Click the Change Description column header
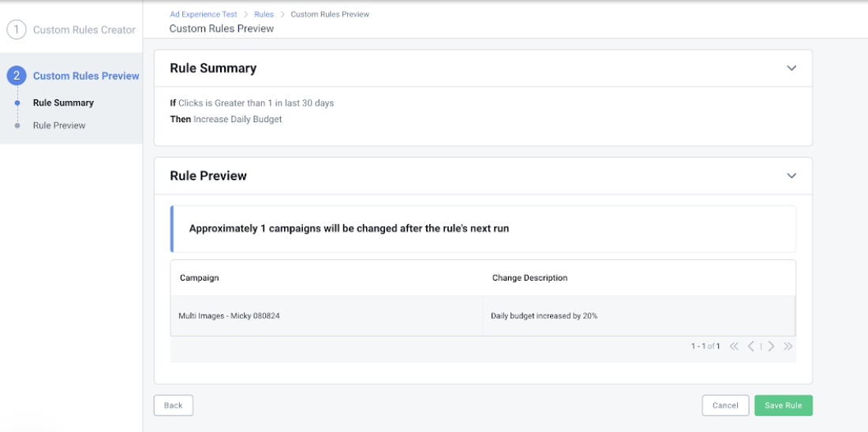This screenshot has height=432, width=868. tap(529, 277)
